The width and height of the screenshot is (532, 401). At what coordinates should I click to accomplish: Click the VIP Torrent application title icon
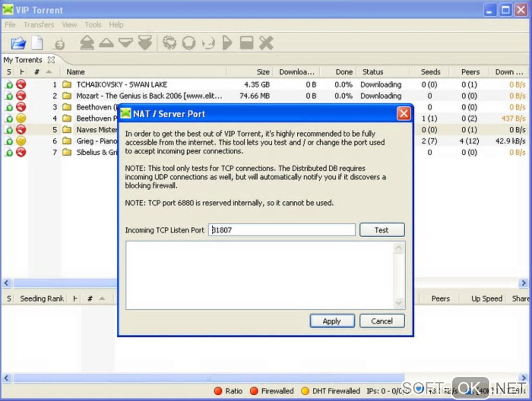coord(8,10)
